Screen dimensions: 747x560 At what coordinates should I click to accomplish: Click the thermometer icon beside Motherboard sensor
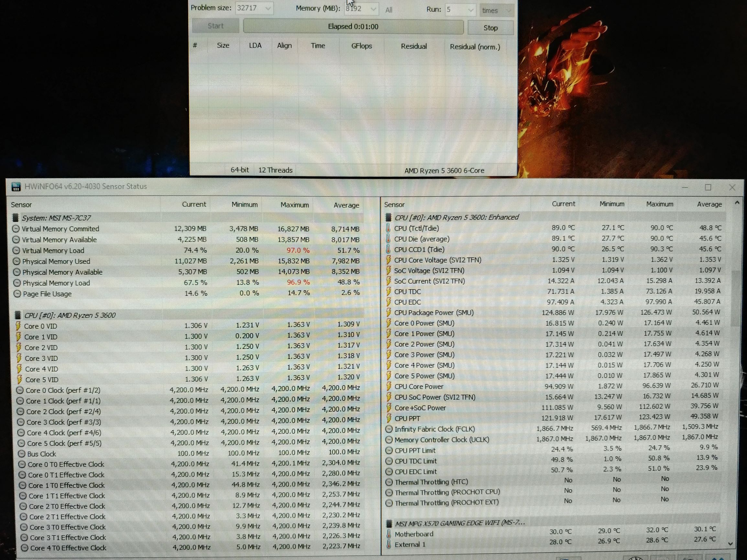(389, 534)
